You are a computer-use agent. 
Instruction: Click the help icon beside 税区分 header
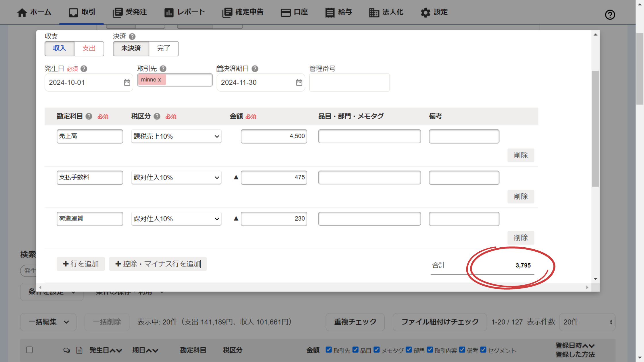click(x=157, y=116)
